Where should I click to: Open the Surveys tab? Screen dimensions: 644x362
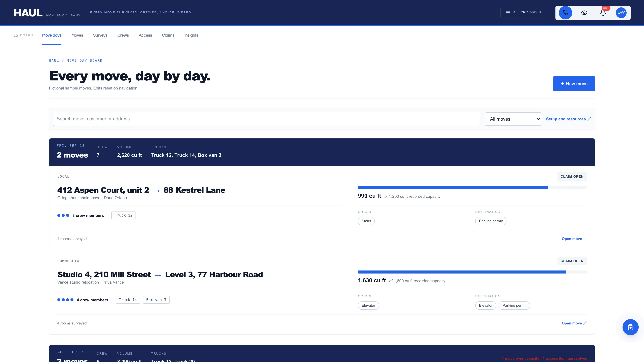point(100,35)
